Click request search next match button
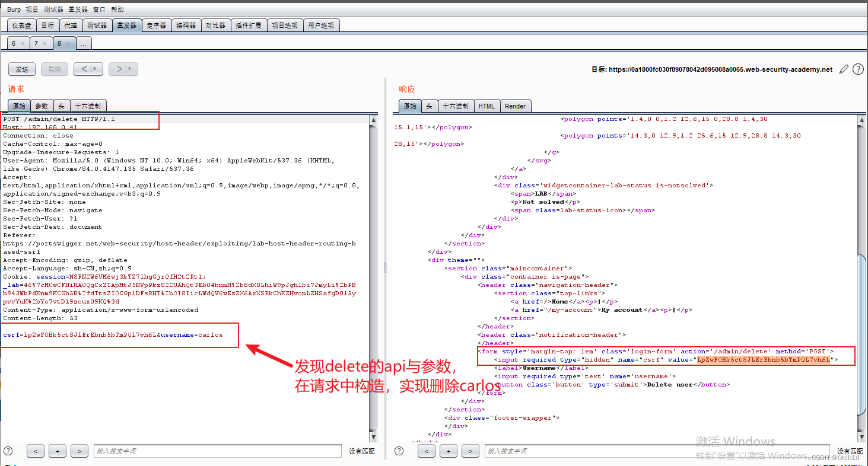The height and width of the screenshot is (466, 868). point(80,451)
